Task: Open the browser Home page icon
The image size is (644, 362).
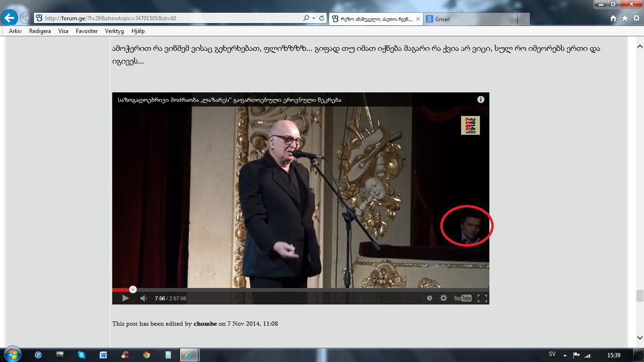Action: pyautogui.click(x=613, y=18)
